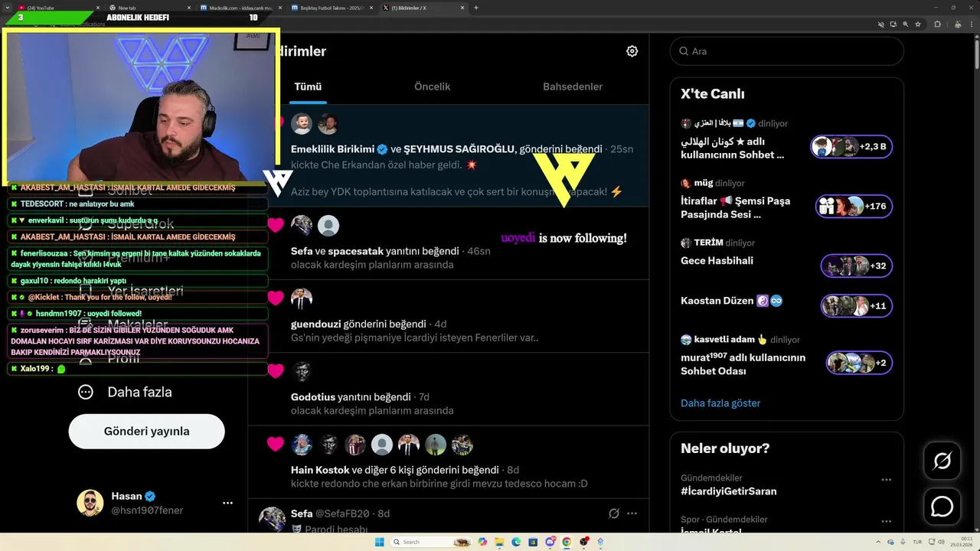The image size is (980, 551).
Task: Open Microsoft Store from taskbar
Action: pyautogui.click(x=533, y=542)
